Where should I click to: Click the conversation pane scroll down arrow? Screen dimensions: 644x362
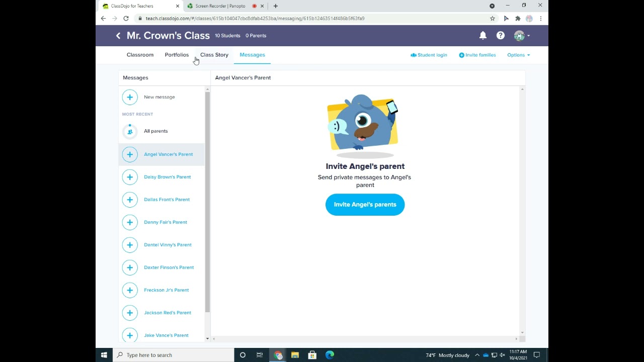pyautogui.click(x=522, y=332)
